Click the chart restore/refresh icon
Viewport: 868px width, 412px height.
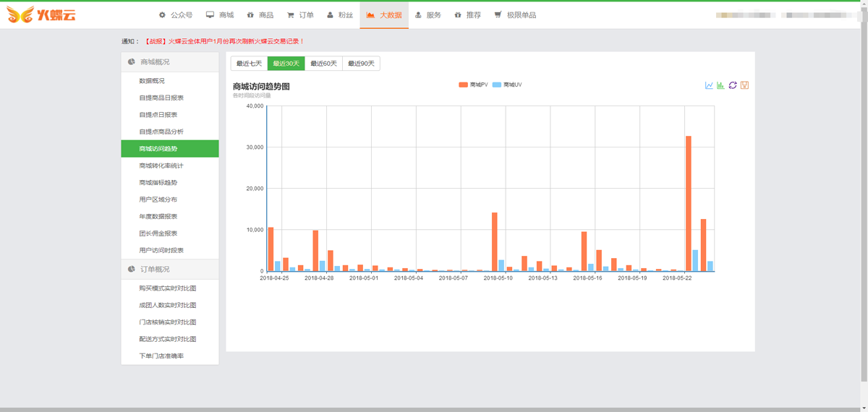(733, 85)
